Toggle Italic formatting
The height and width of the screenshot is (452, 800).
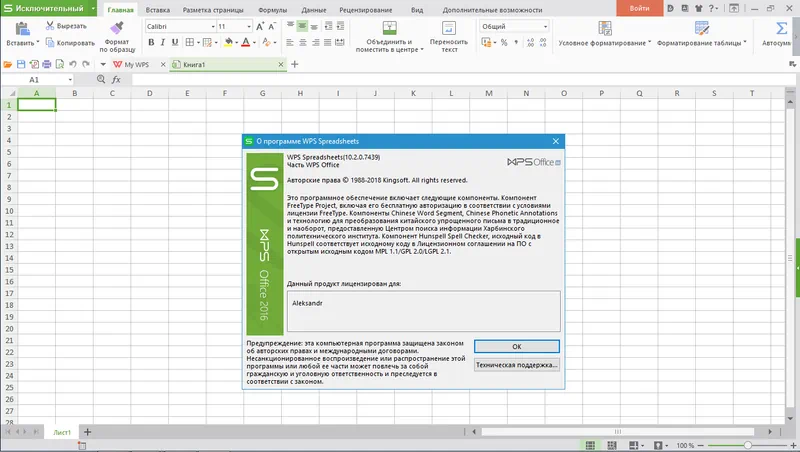pos(163,43)
